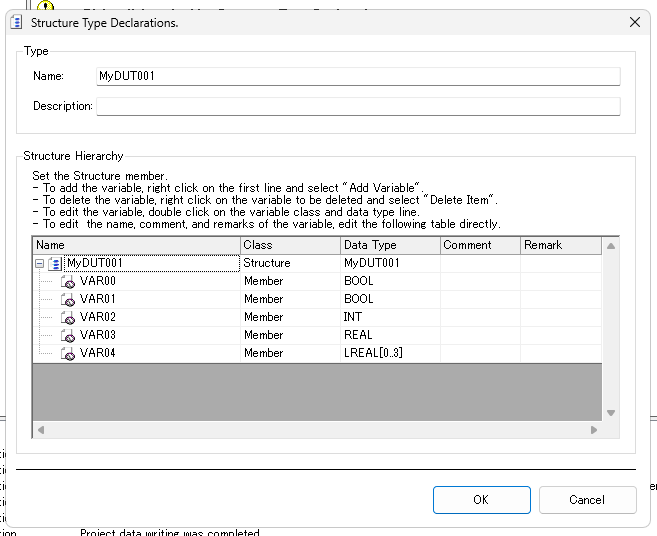Click the up arrow of the vertical scrollbar
The width and height of the screenshot is (657, 536).
point(611,246)
